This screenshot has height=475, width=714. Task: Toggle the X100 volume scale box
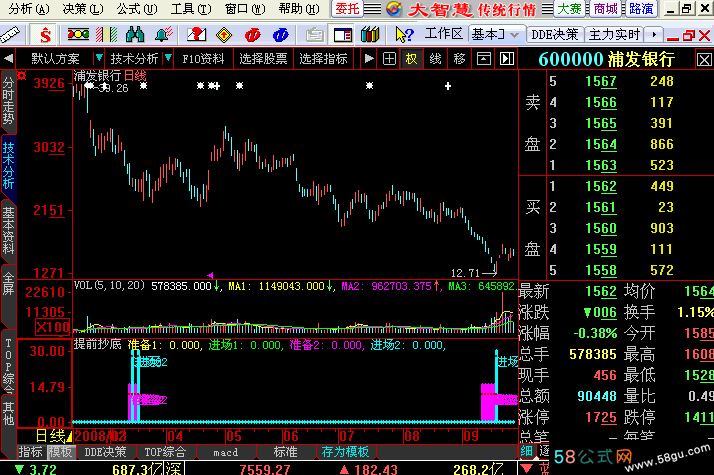52,327
